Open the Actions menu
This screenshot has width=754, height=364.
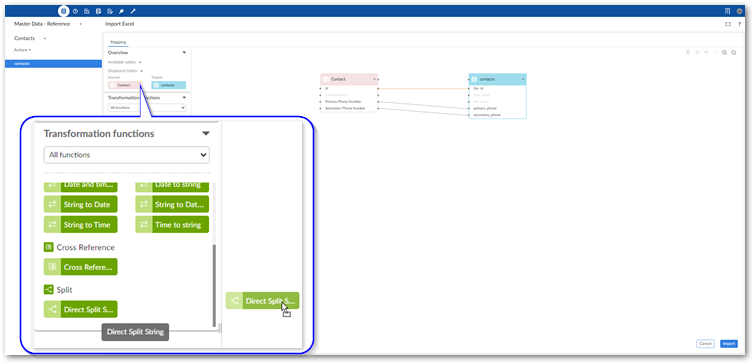pyautogui.click(x=23, y=50)
